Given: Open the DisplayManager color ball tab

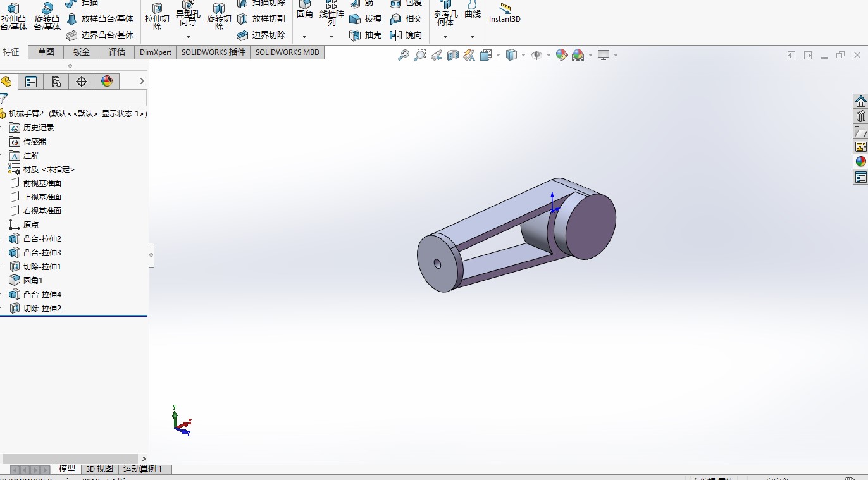Looking at the screenshot, I should pos(106,81).
